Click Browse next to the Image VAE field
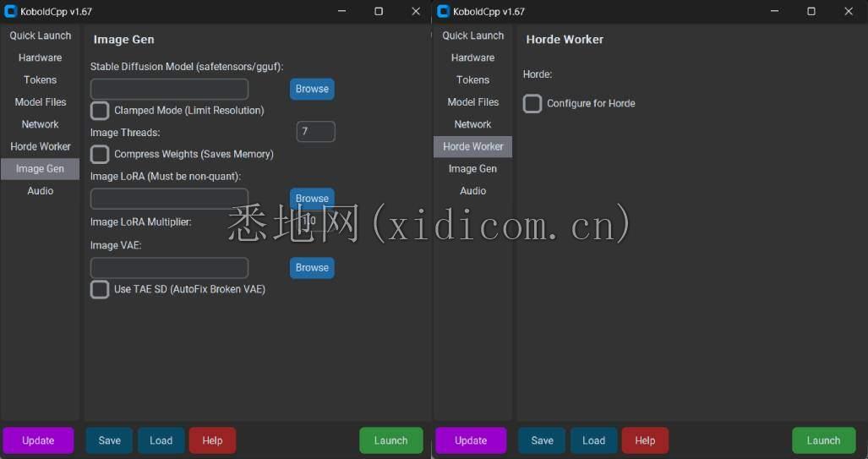The image size is (868, 459). tap(312, 268)
